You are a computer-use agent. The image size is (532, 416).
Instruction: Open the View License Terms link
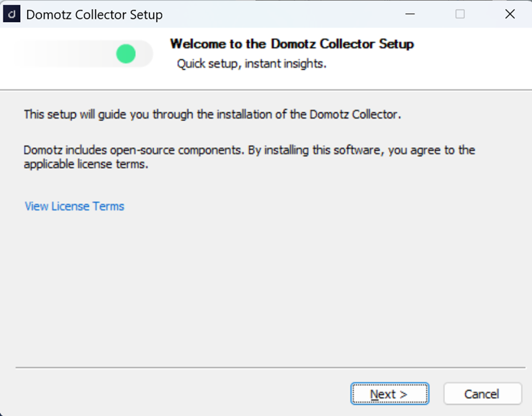click(x=75, y=207)
